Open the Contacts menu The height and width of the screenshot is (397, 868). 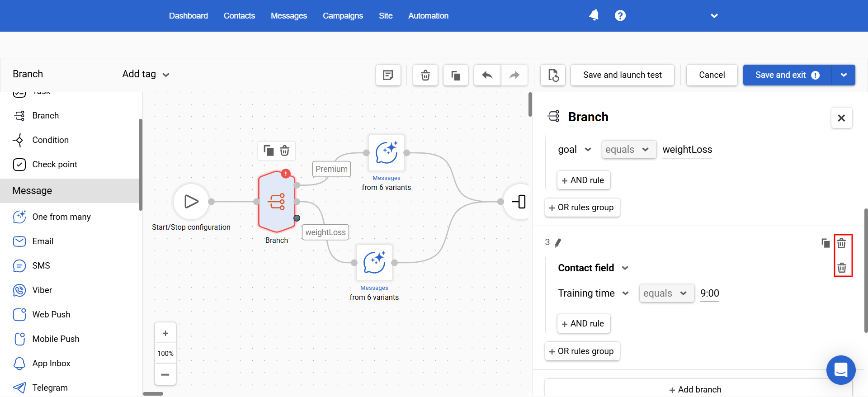[x=239, y=16]
